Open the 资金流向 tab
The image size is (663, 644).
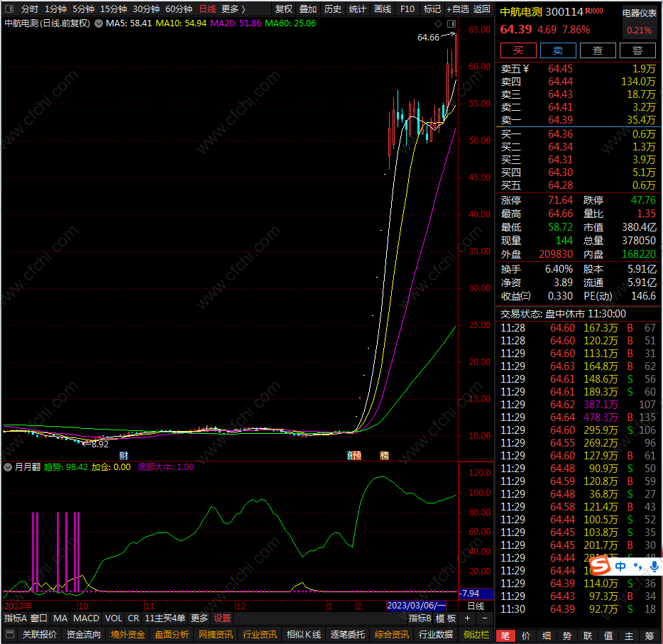[84, 634]
